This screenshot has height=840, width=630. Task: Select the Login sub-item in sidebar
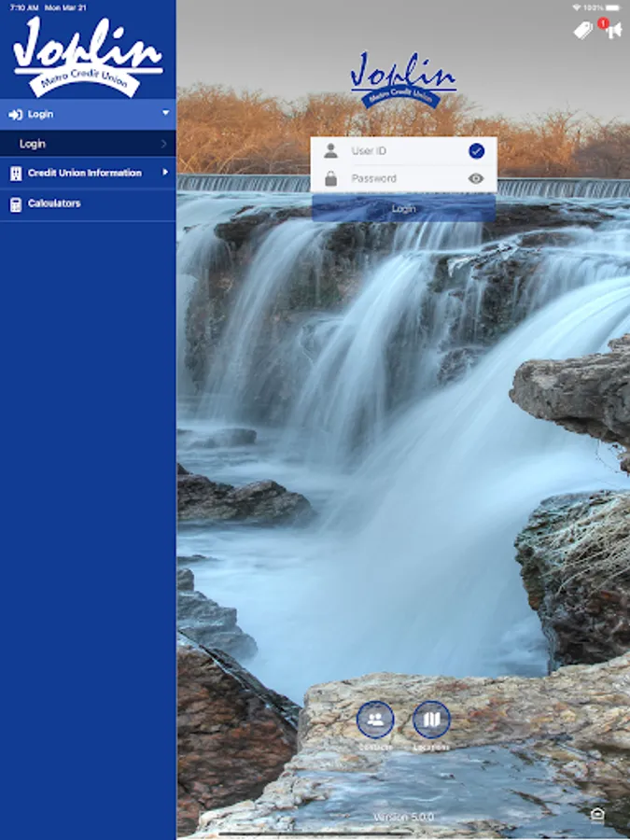click(34, 144)
